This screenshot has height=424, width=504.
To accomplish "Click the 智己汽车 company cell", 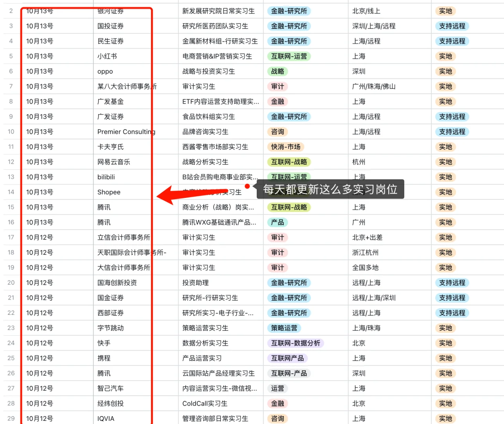I will point(135,389).
